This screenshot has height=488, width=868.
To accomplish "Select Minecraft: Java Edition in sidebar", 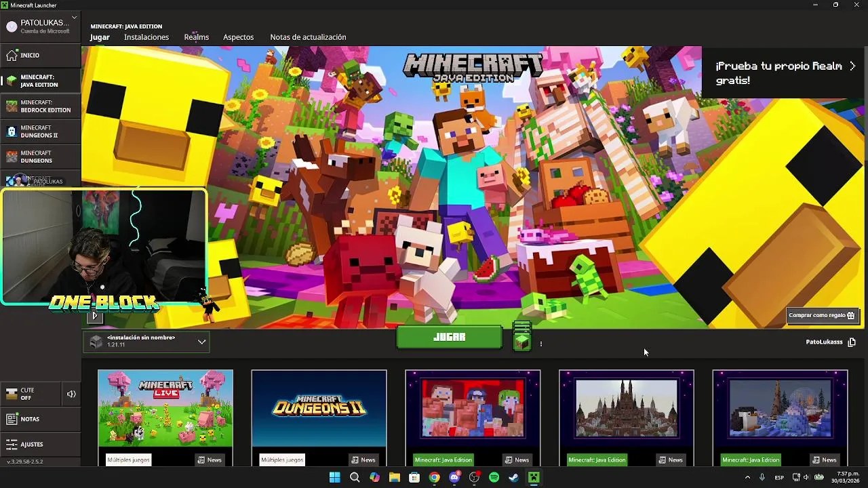I will click(x=41, y=81).
